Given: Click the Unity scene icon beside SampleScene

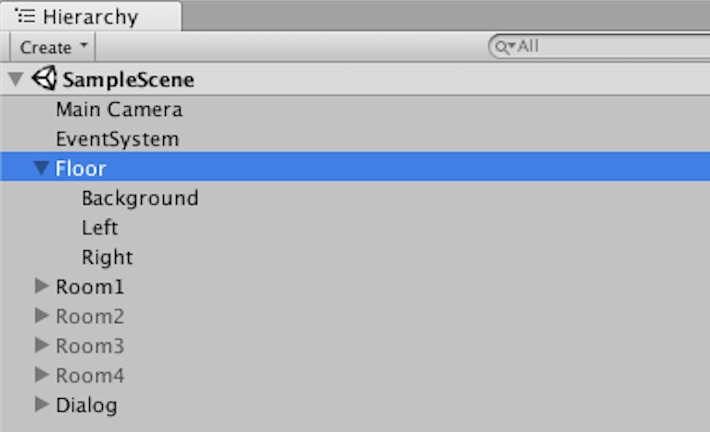Looking at the screenshot, I should tap(45, 79).
